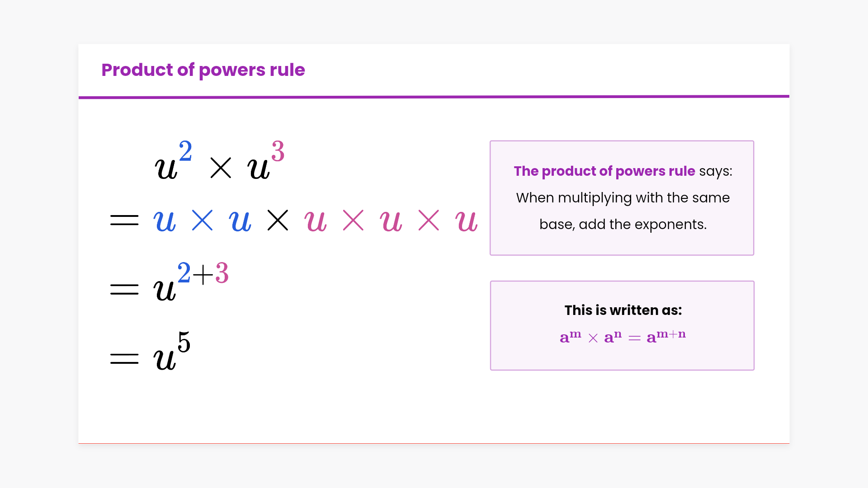Click the last pink u in the expanded line
This screenshot has height=488, width=868.
pos(467,221)
